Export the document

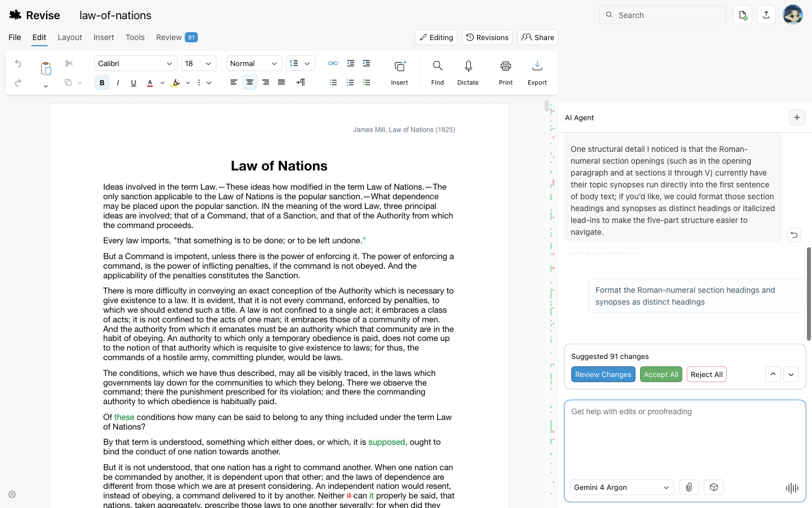pyautogui.click(x=537, y=73)
